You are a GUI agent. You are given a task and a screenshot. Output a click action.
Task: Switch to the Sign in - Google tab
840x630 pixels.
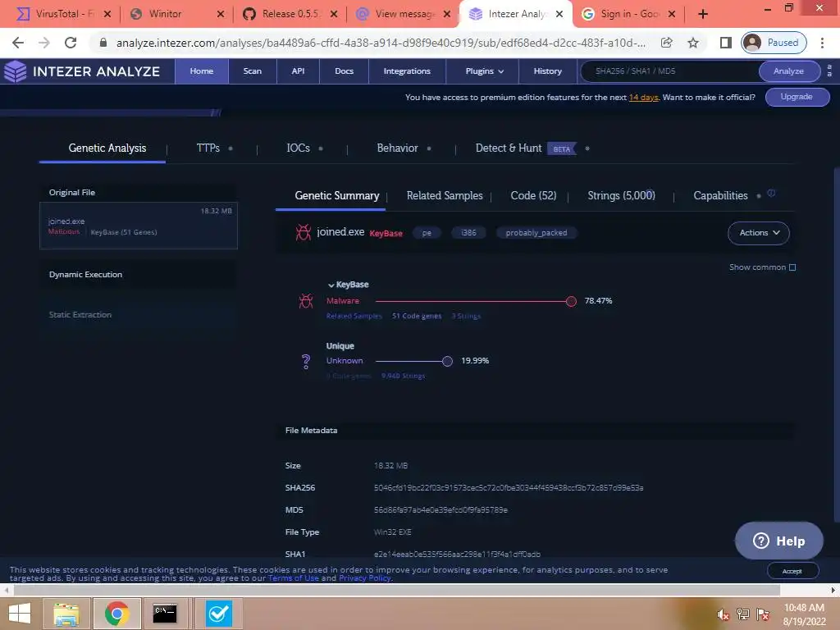pos(628,14)
